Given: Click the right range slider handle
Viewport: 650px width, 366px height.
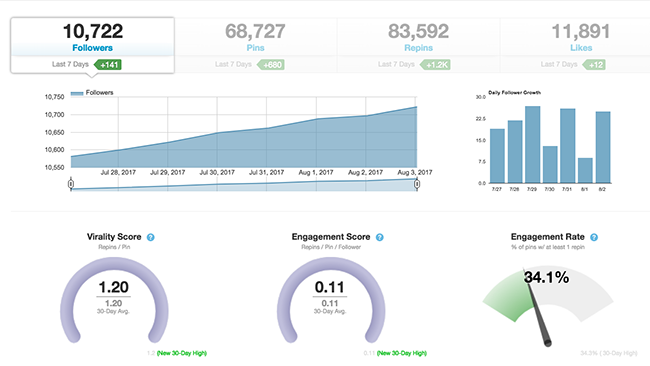Looking at the screenshot, I should 417,184.
